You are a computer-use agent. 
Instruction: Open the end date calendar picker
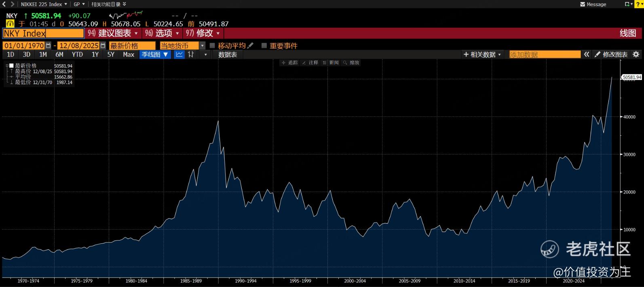(x=103, y=46)
